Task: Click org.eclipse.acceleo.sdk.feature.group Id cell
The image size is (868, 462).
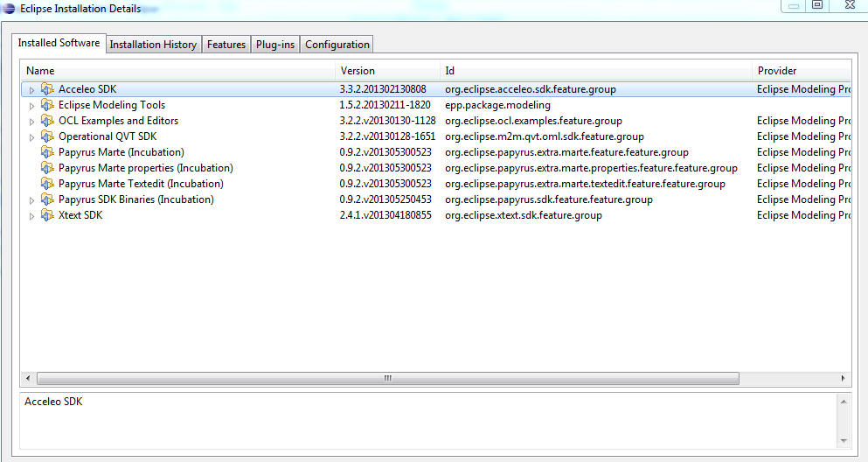Action: [531, 89]
